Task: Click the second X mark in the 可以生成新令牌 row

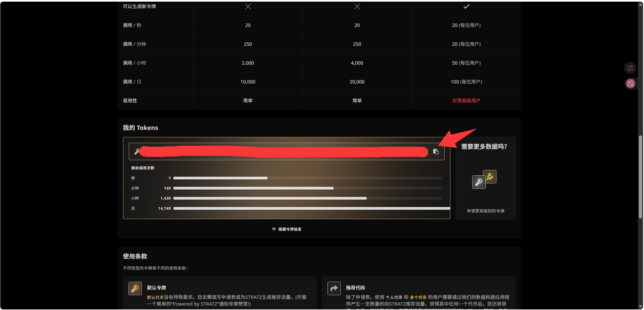Action: click(x=357, y=6)
